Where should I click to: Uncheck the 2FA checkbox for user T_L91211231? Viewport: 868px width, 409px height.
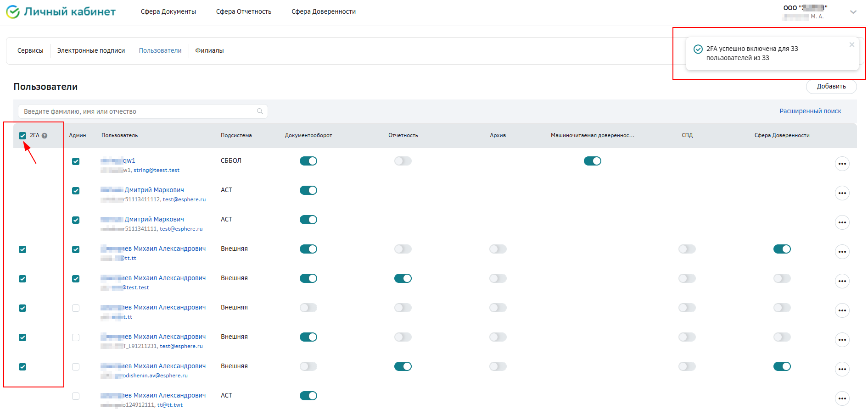[22, 337]
